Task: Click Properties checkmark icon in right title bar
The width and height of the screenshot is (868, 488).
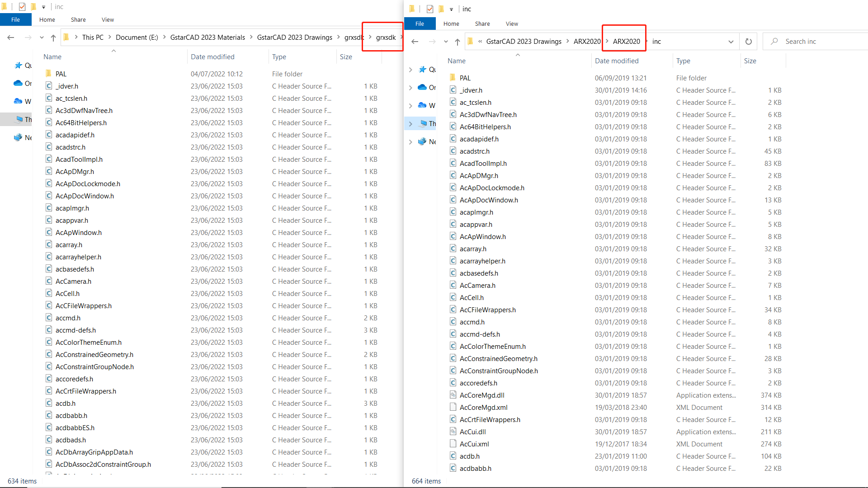Action: 429,9
